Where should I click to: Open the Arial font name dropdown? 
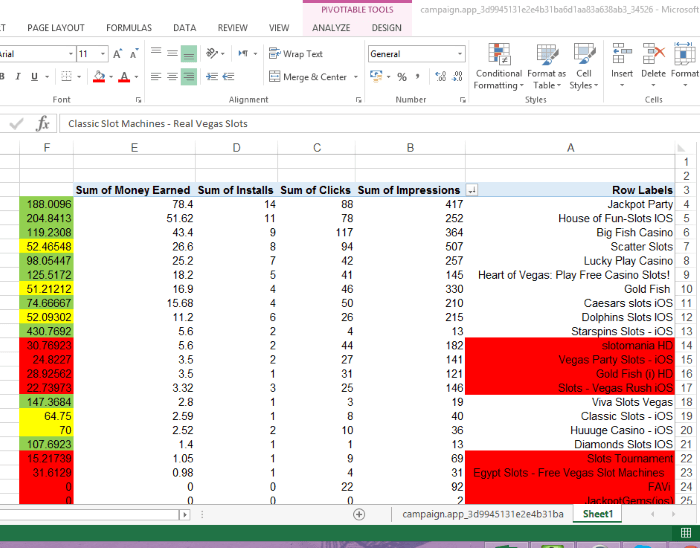[x=71, y=54]
